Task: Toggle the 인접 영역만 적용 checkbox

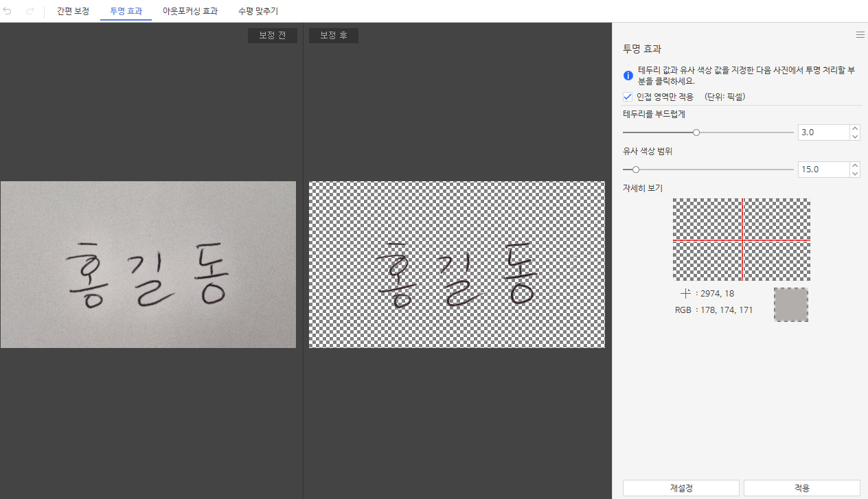Action: pyautogui.click(x=628, y=97)
